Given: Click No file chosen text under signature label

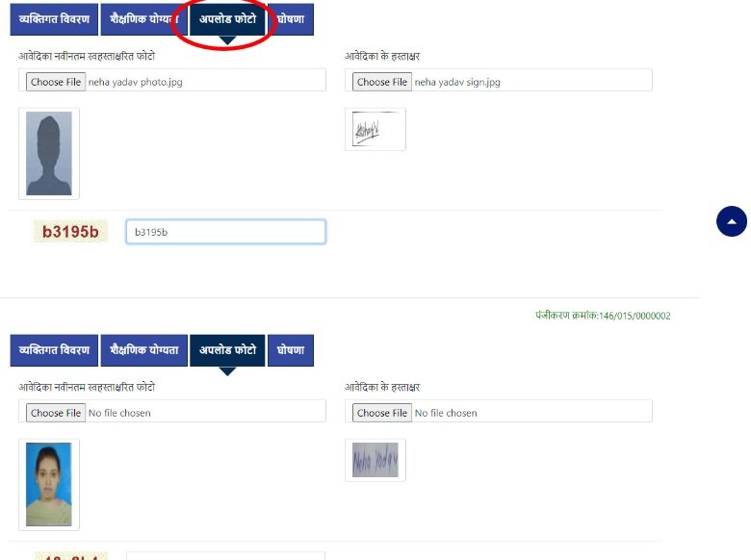Looking at the screenshot, I should point(446,413).
